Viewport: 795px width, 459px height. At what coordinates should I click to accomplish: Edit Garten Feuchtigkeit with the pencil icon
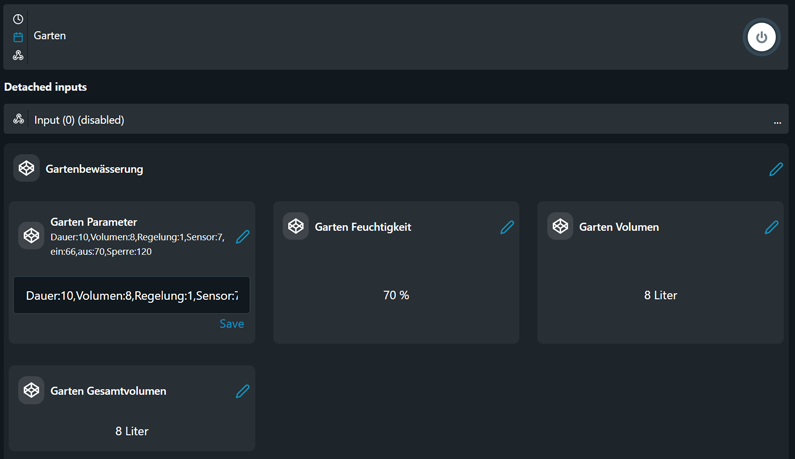click(x=507, y=227)
